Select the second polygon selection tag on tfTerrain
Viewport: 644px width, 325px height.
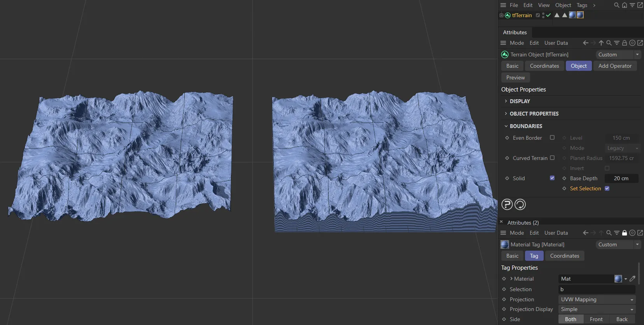565,15
